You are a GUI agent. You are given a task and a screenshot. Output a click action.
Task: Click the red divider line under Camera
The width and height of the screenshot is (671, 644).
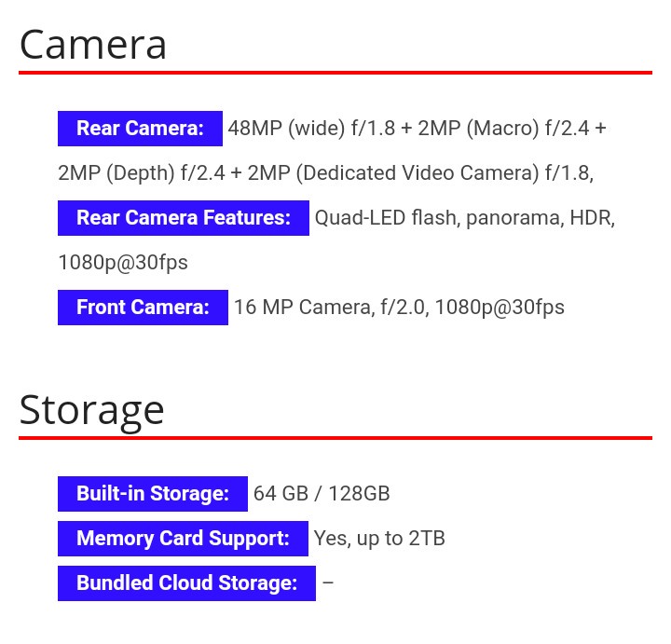[x=335, y=72]
